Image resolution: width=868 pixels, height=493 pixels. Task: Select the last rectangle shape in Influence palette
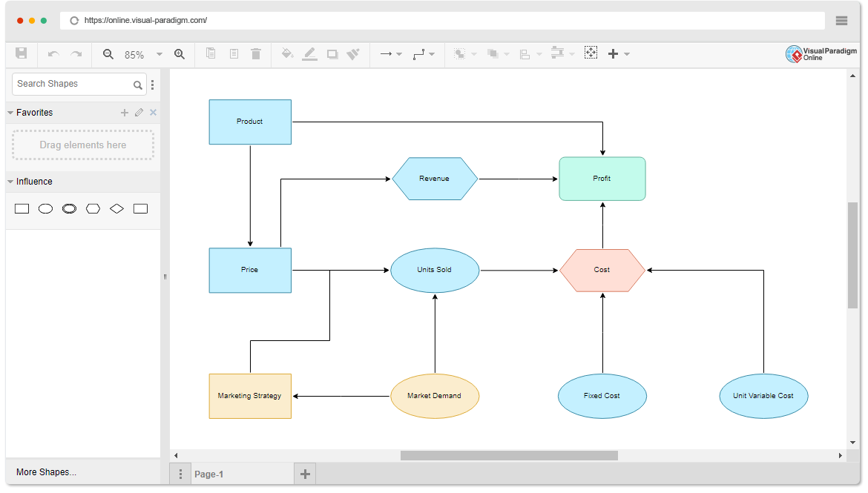click(141, 208)
